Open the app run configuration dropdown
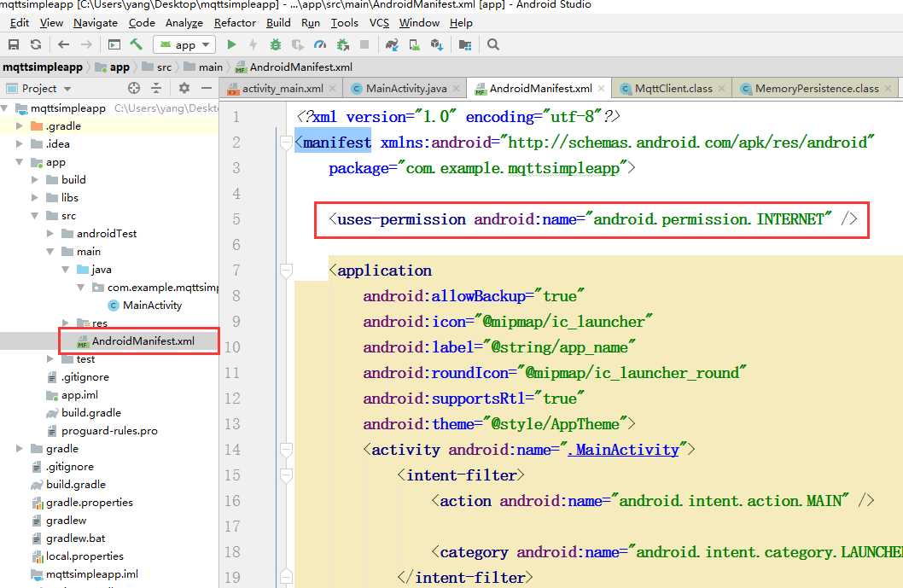The image size is (903, 588). 184,44
